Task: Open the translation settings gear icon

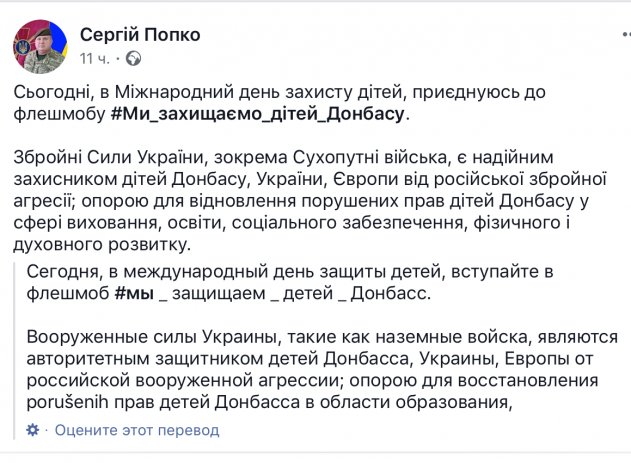Action: coord(33,430)
